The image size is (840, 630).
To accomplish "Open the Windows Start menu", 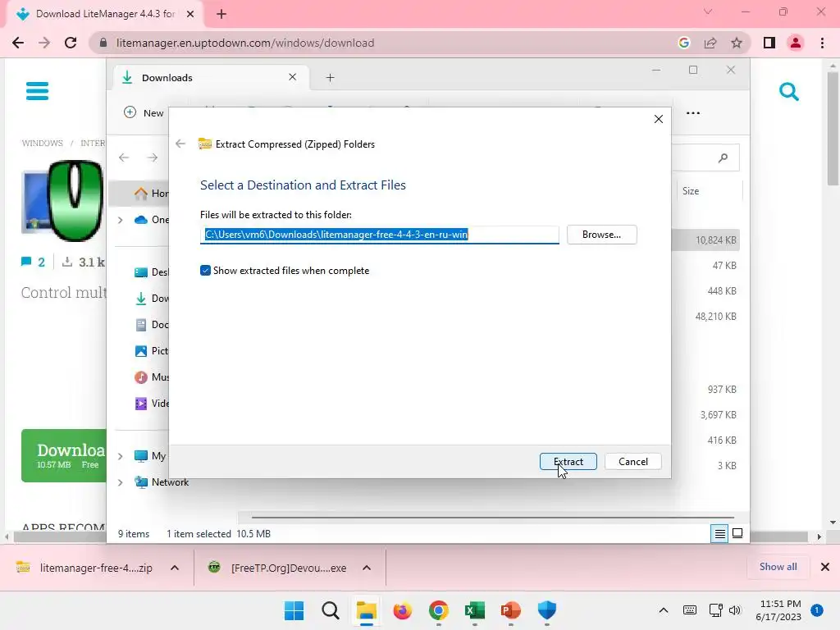I will click(x=294, y=610).
